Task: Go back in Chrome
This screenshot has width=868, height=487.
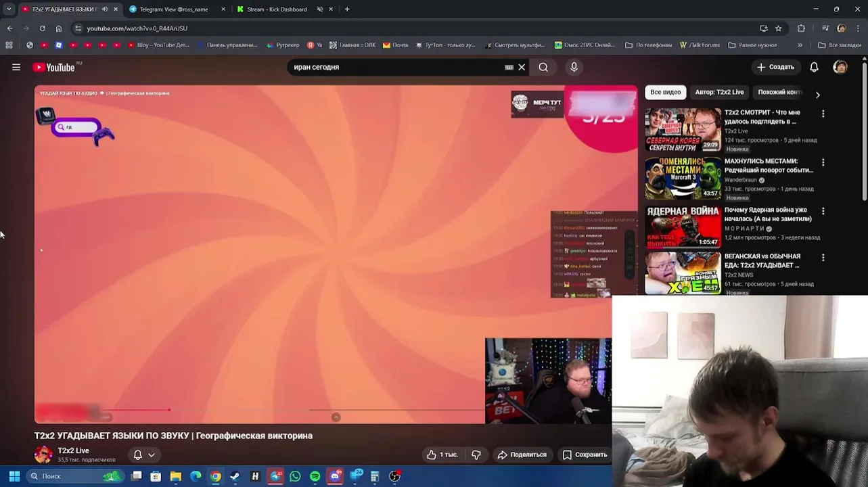Action: pos(9,28)
